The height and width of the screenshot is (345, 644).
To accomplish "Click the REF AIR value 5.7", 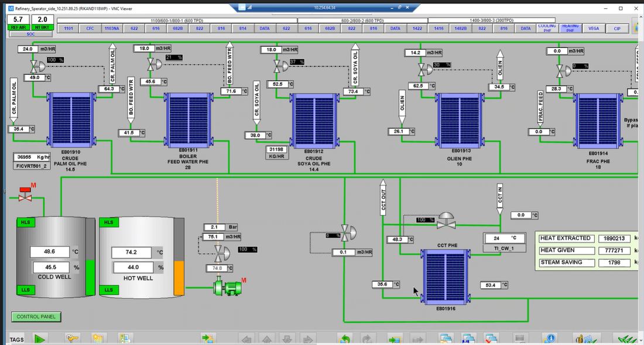I will point(18,19).
